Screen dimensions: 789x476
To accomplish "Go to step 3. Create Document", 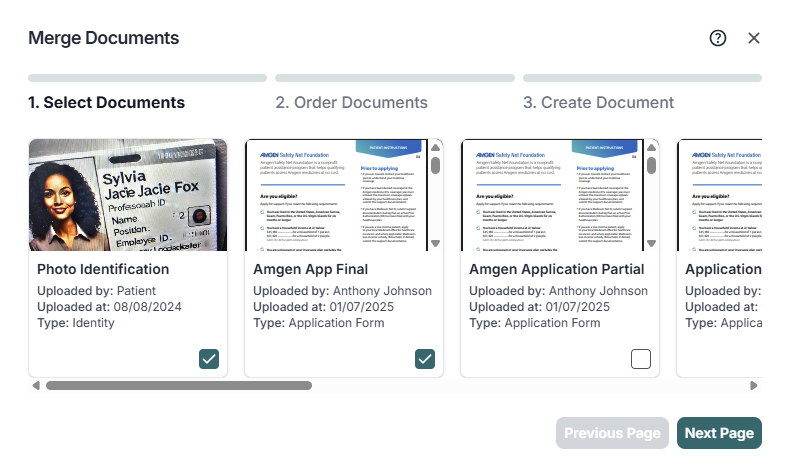I will [x=598, y=102].
